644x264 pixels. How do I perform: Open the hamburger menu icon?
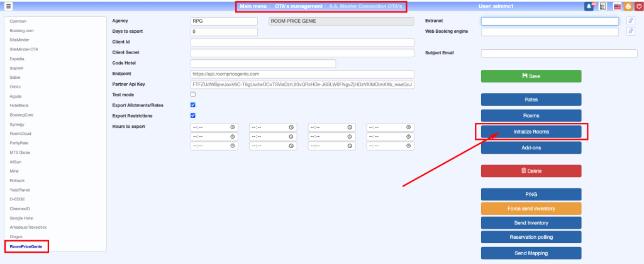(9, 6)
